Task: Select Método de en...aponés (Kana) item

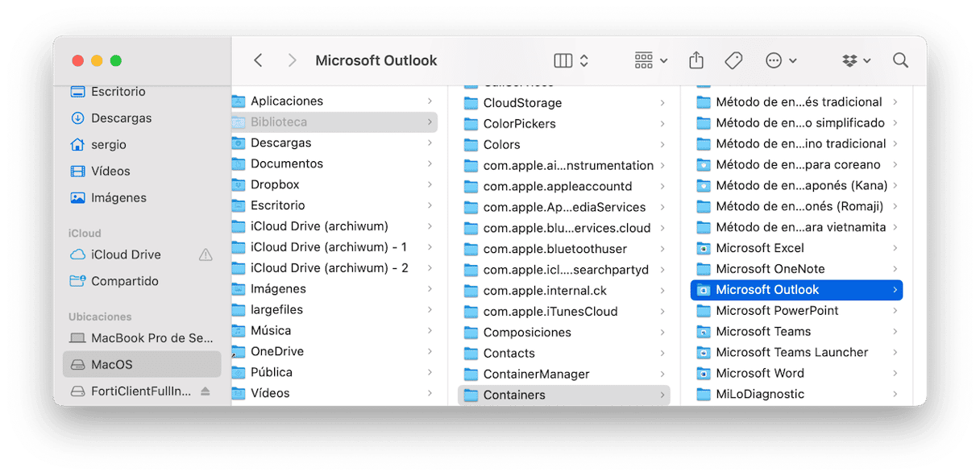Action: (796, 186)
